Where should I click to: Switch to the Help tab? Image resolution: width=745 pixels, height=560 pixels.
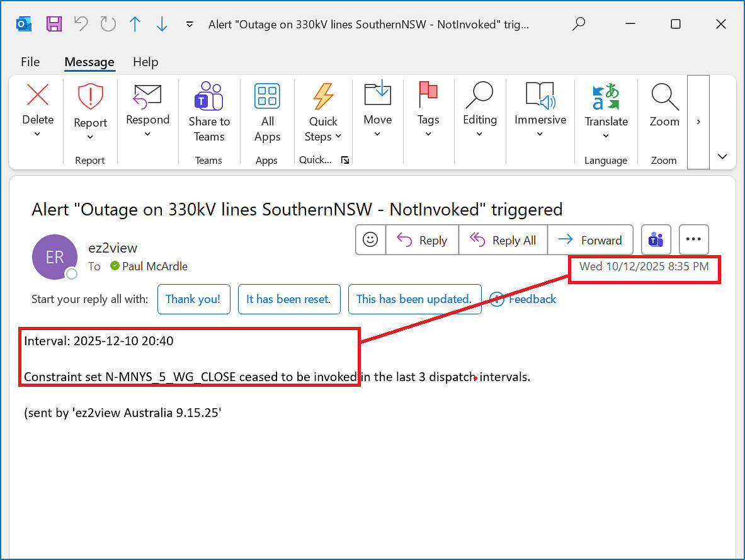click(145, 62)
